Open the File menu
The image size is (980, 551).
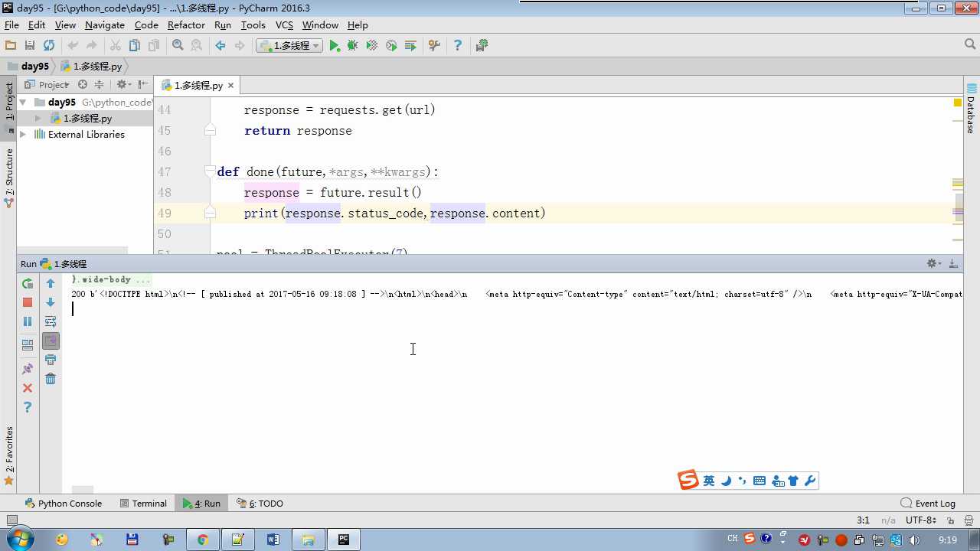(11, 25)
